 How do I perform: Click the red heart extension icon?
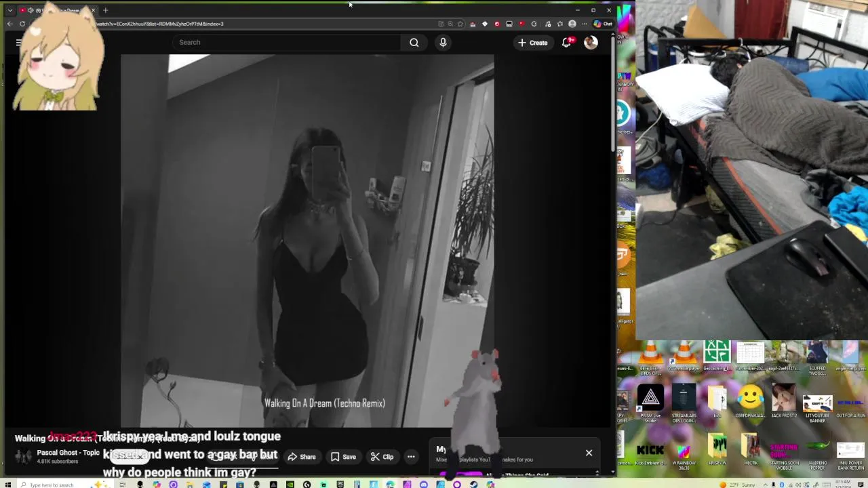(x=522, y=24)
